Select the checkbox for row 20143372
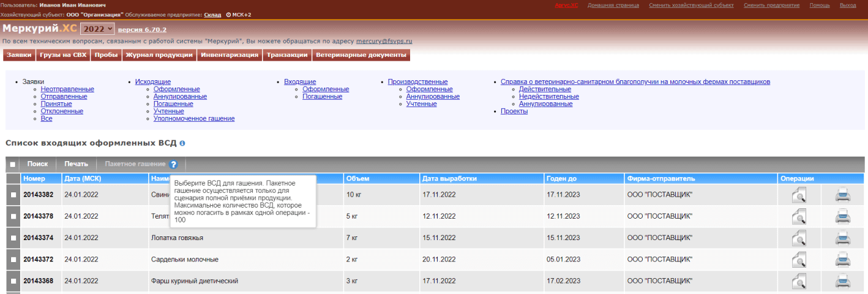Image resolution: width=868 pixels, height=294 pixels. 13,260
